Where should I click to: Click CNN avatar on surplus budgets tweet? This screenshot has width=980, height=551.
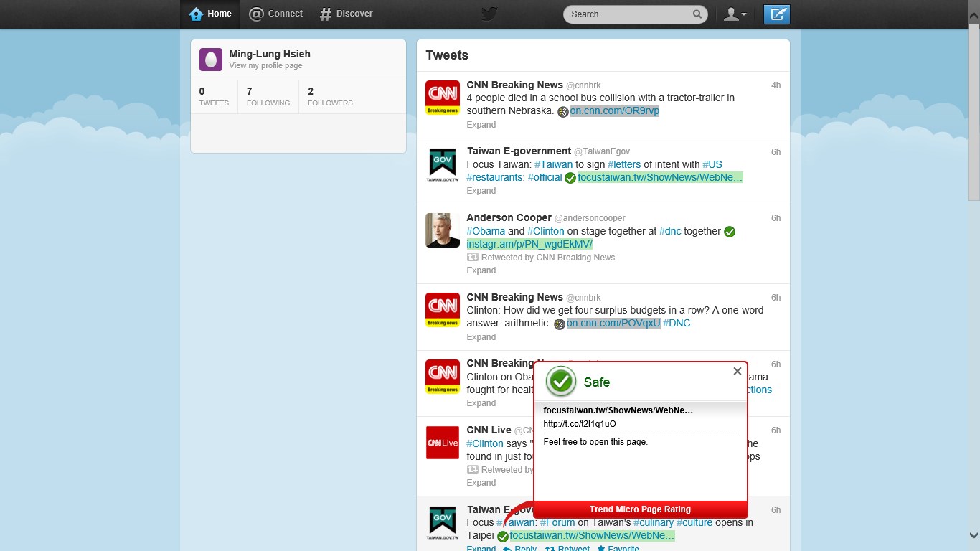point(443,310)
